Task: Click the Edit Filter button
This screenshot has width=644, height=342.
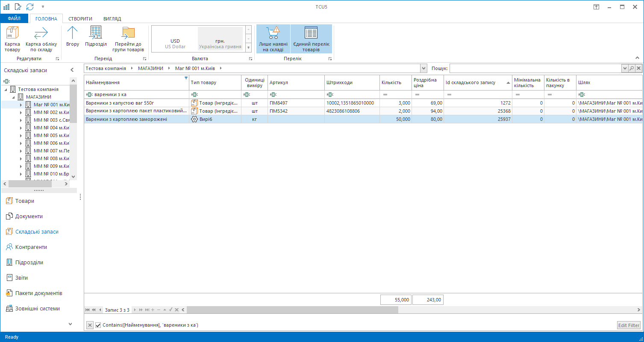Action: click(x=629, y=325)
